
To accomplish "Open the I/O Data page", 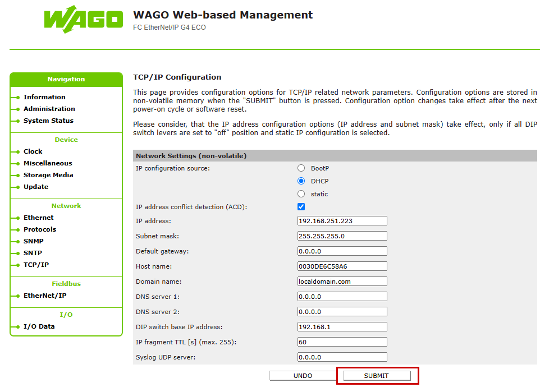I will tap(39, 326).
